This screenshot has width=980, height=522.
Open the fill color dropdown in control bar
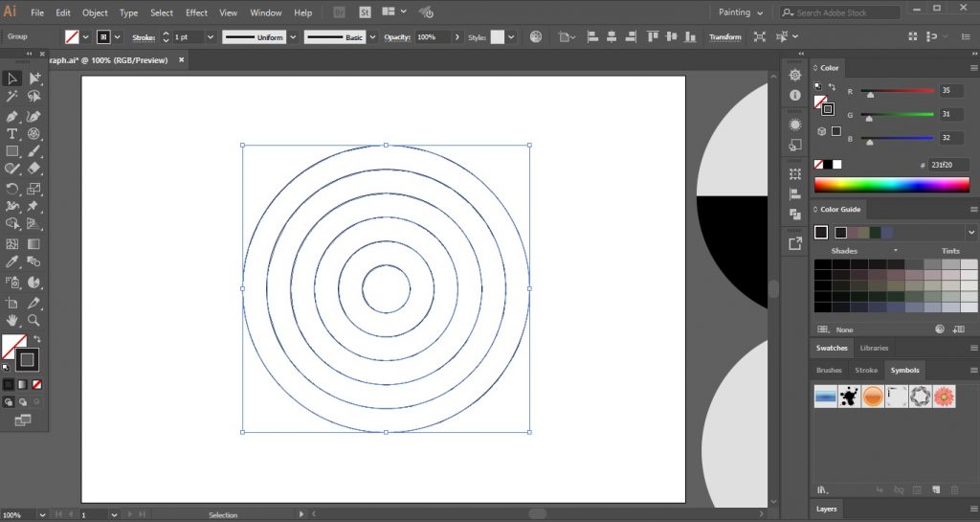(x=85, y=37)
